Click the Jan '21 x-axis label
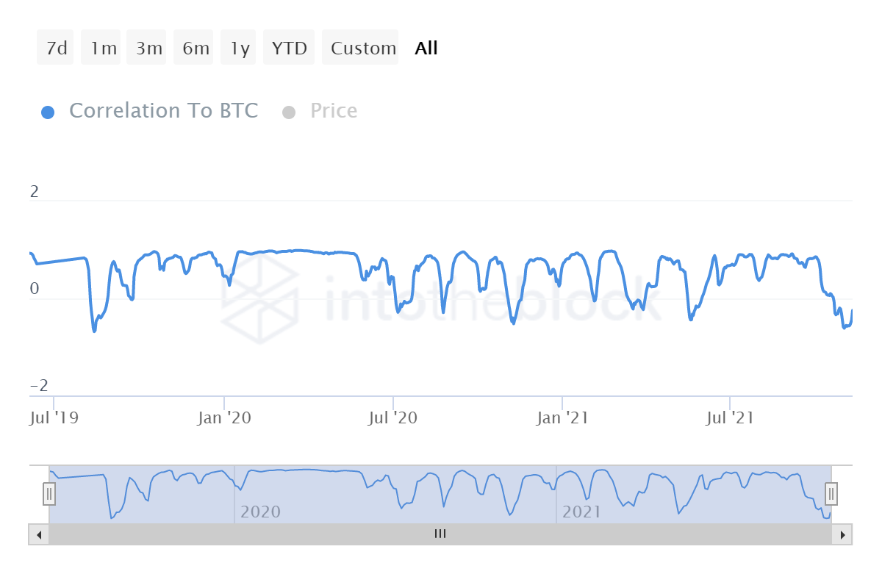 point(562,418)
